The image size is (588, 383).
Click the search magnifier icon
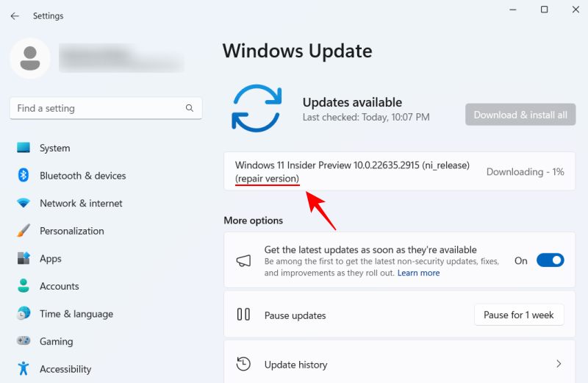pyautogui.click(x=190, y=108)
